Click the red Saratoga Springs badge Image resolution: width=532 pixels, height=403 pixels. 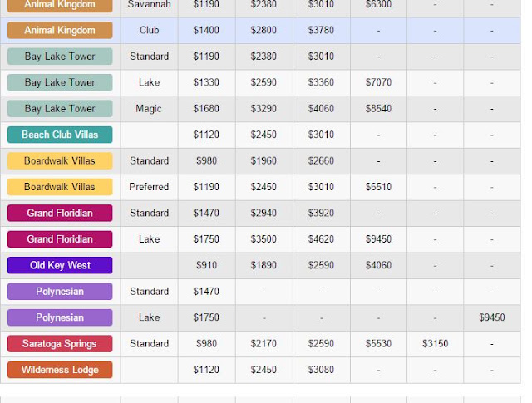coord(60,344)
